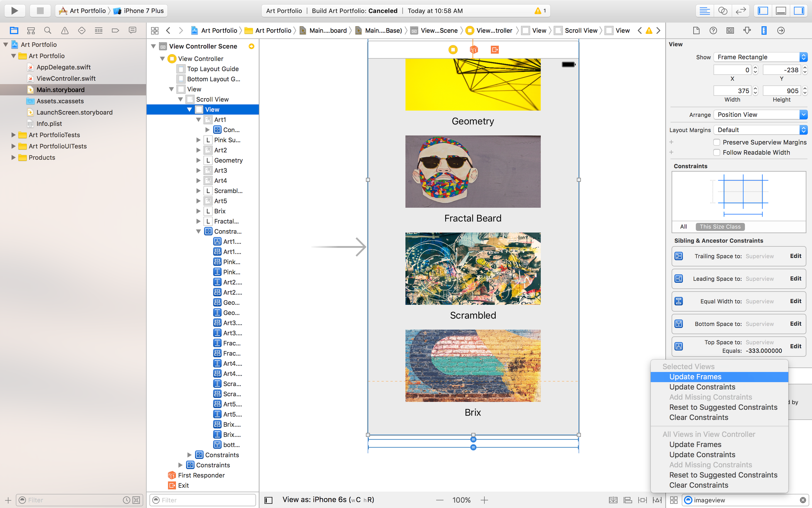This screenshot has width=812, height=508.
Task: Select the Quick Help inspector
Action: point(713,30)
